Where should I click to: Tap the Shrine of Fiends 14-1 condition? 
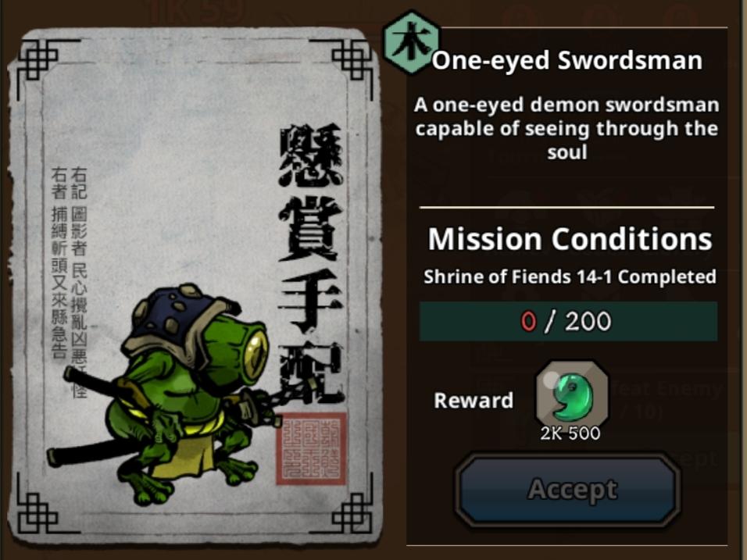[570, 276]
